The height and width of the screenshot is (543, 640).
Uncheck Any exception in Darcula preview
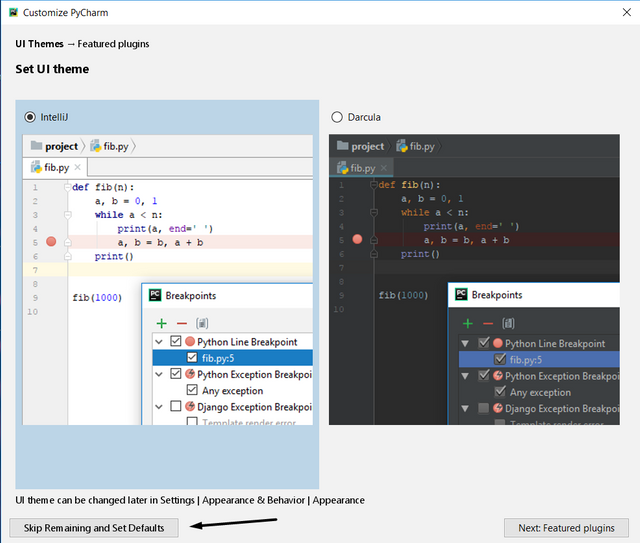[500, 392]
